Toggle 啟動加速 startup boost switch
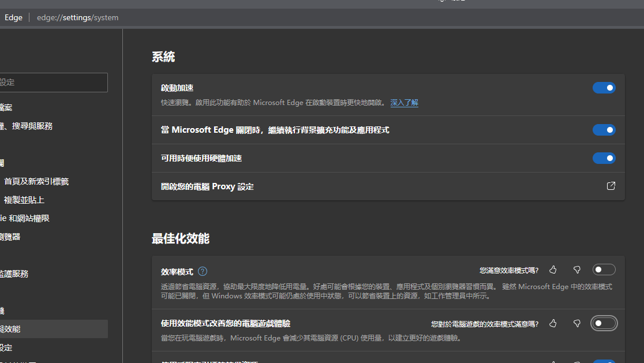Viewport: 644px width, 363px height. 604,88
